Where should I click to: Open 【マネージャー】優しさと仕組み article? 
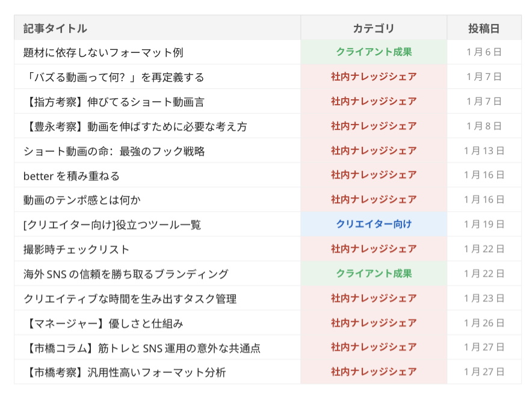pos(104,323)
